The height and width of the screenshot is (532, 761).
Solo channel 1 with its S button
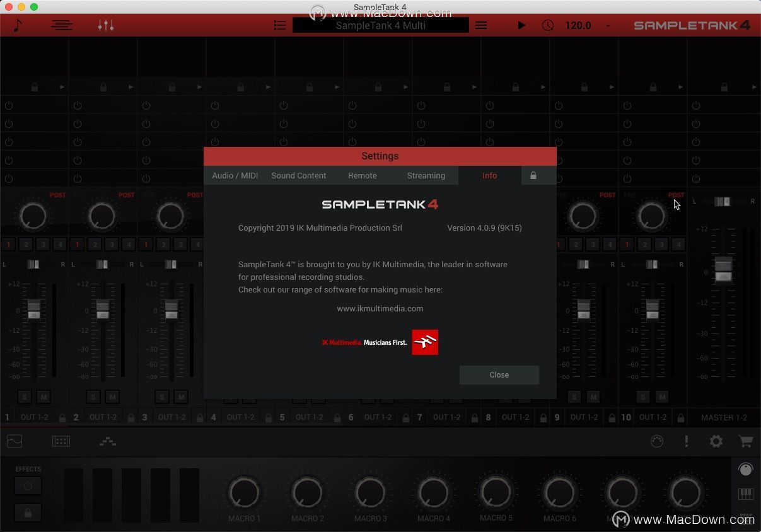pos(25,396)
